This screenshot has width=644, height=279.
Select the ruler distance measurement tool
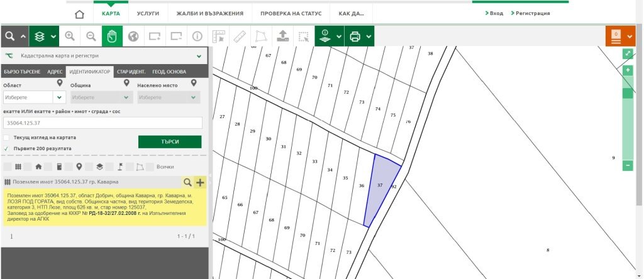(240, 36)
